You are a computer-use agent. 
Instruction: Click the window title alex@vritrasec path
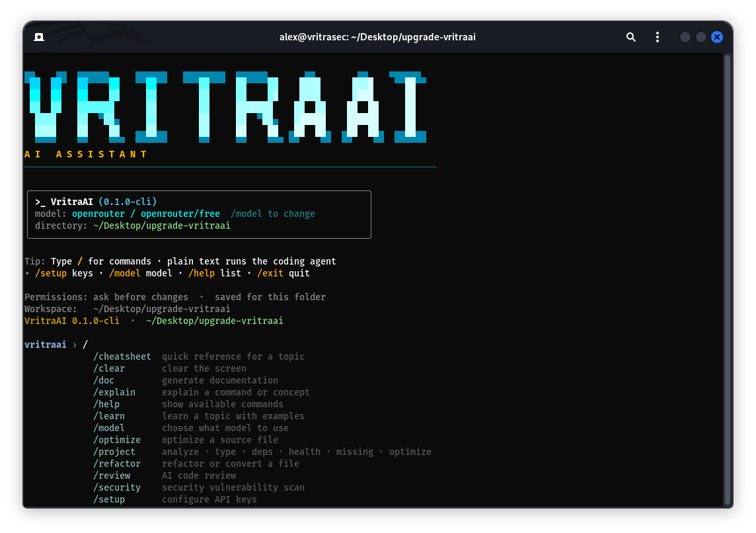(x=377, y=37)
